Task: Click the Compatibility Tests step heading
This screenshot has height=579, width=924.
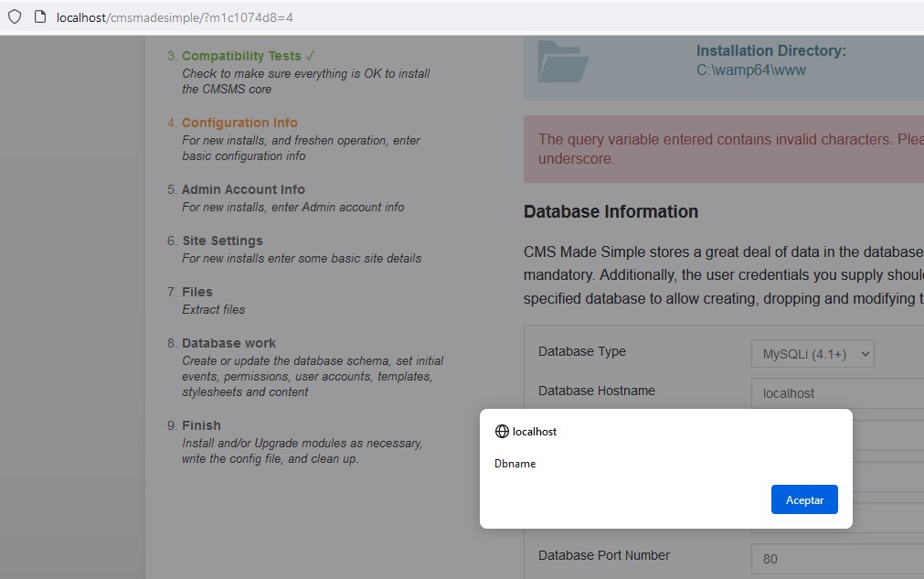Action: (x=241, y=56)
